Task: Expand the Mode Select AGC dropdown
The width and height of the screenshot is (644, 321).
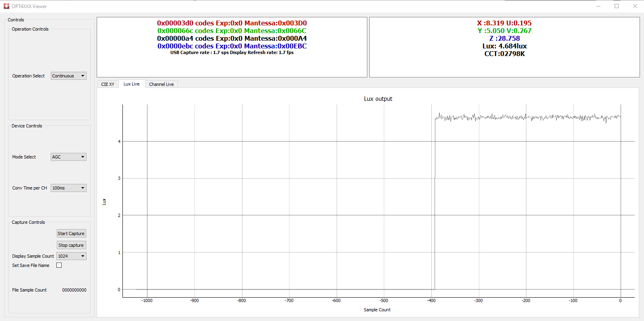Action: [x=68, y=157]
